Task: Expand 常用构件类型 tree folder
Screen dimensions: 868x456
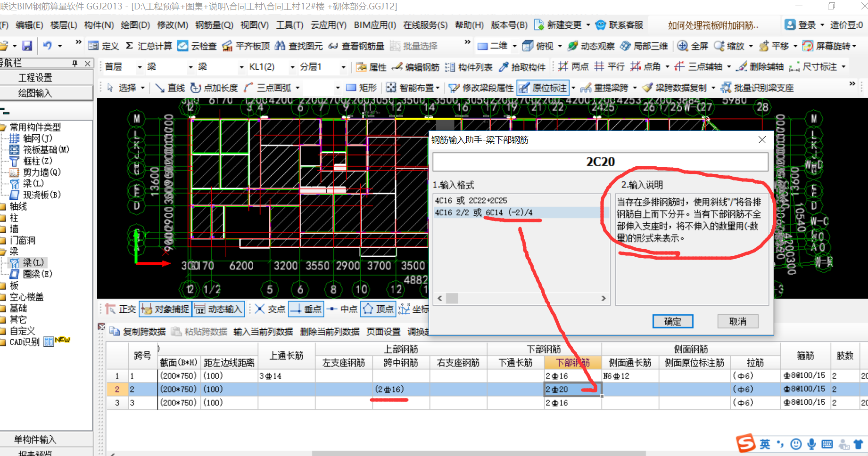Action: click(4, 127)
